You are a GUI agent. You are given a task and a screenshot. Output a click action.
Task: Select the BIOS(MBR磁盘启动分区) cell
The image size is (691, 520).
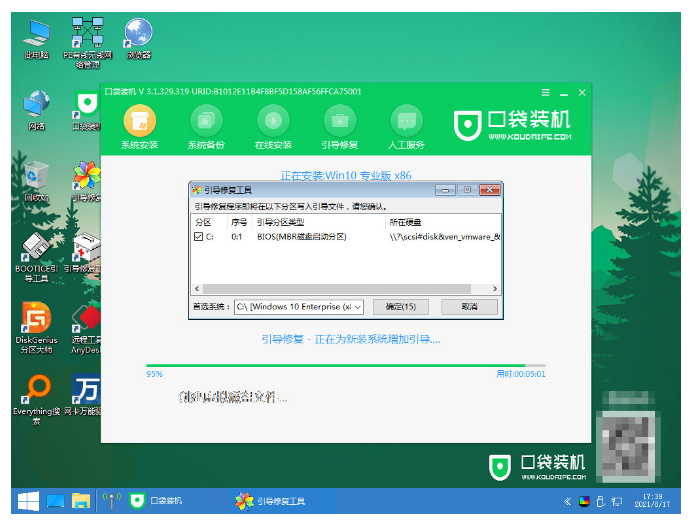(x=302, y=237)
